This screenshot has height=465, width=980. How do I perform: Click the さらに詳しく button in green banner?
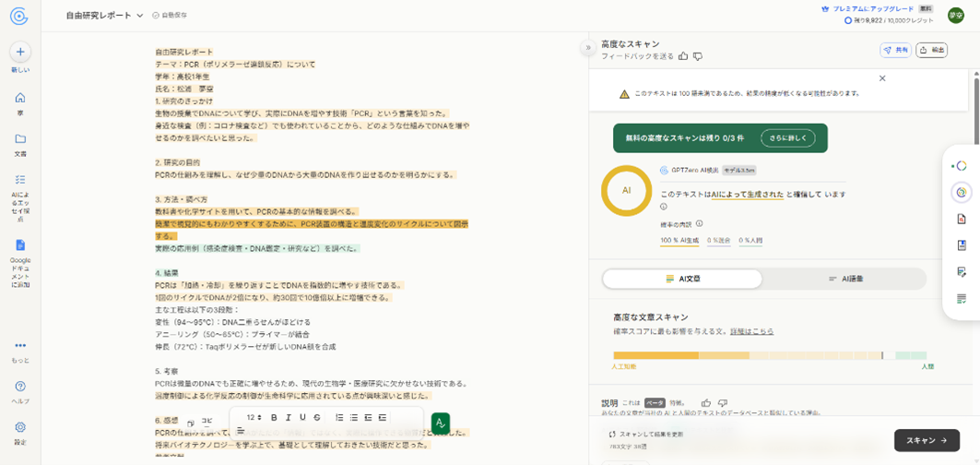pyautogui.click(x=787, y=138)
